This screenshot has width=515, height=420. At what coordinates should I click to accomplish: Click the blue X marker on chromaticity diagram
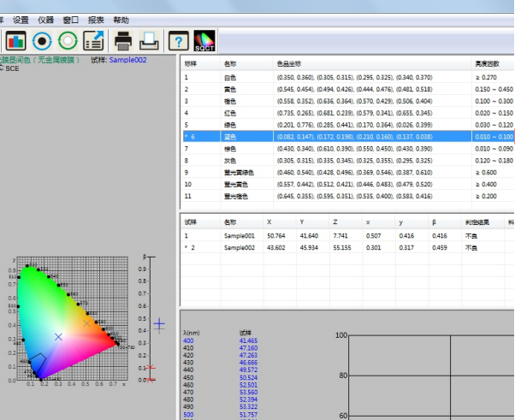click(58, 337)
